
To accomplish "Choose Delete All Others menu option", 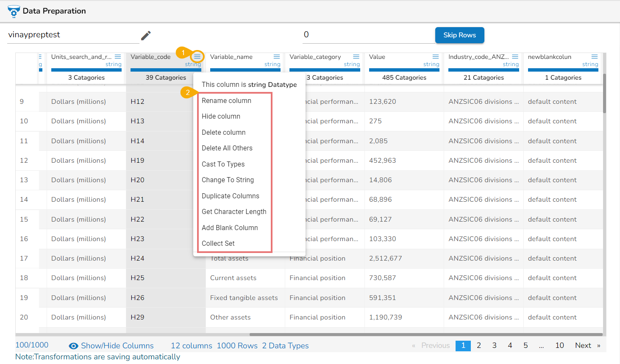I will click(227, 148).
